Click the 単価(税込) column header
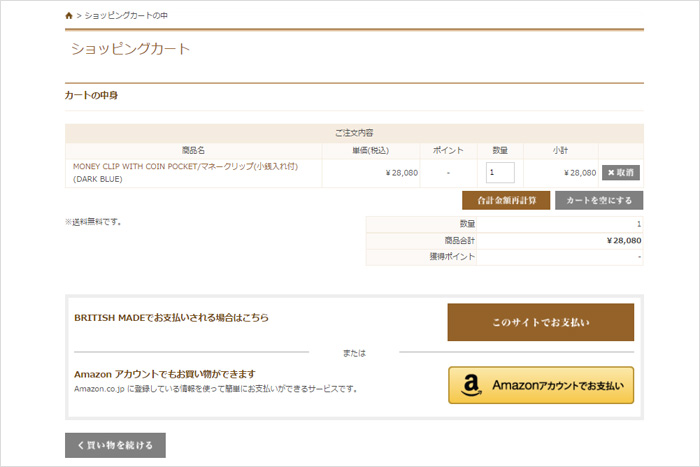The image size is (700, 467). tap(371, 150)
